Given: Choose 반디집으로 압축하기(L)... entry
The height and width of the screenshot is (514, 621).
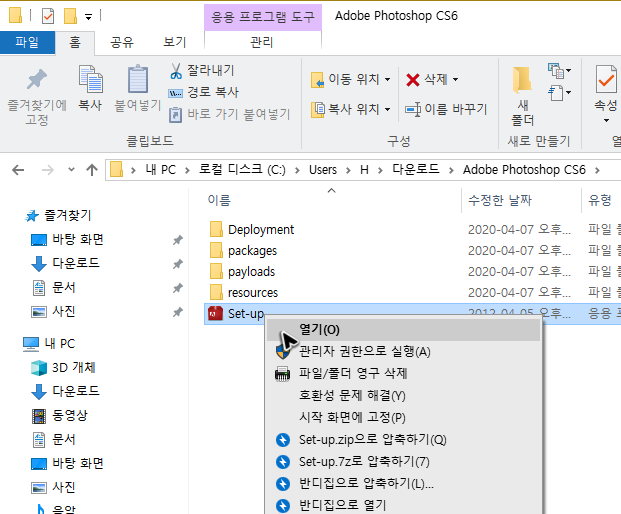Looking at the screenshot, I should (403, 484).
